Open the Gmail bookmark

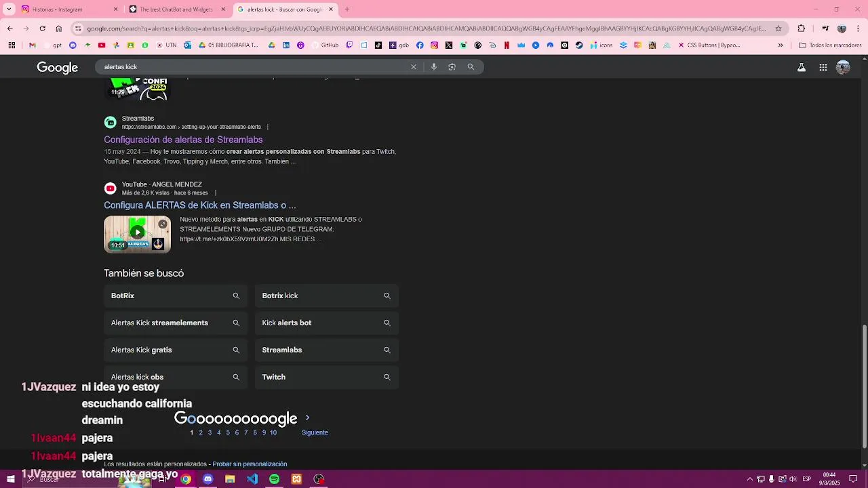coord(32,45)
